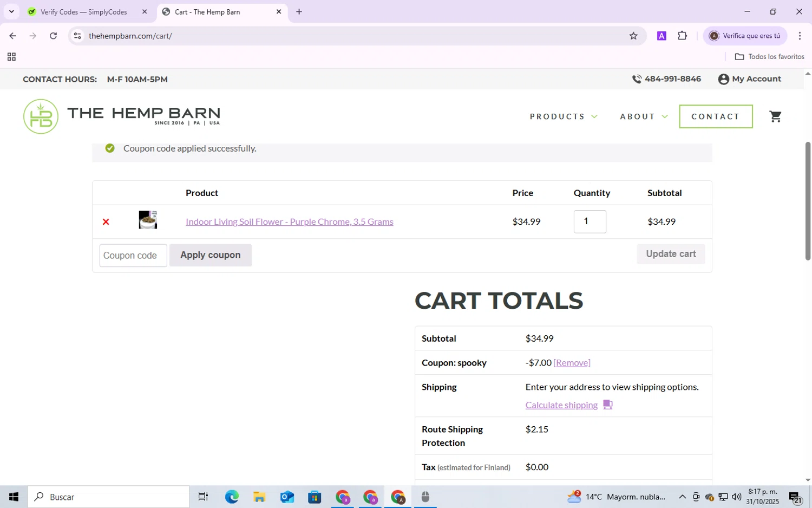Close the Cart - The Hemp Barn tab

[279, 11]
